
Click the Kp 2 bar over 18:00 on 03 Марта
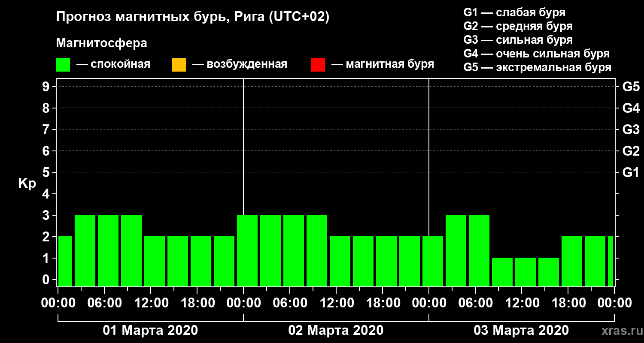pos(572,262)
